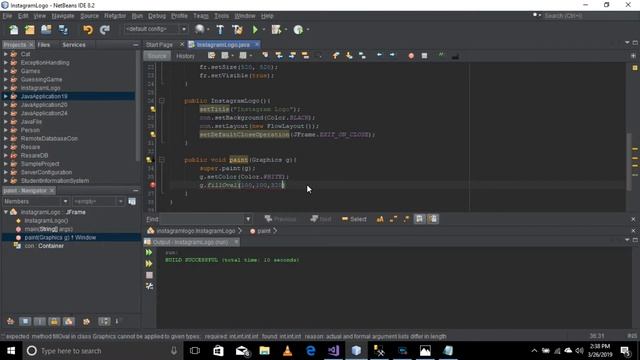640x360 pixels.
Task: Run project with green play icon
Action: pyautogui.click(x=255, y=30)
